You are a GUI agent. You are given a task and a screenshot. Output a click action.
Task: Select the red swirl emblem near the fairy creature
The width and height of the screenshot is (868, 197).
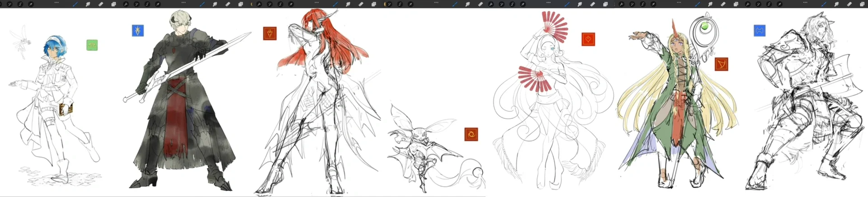tap(471, 134)
